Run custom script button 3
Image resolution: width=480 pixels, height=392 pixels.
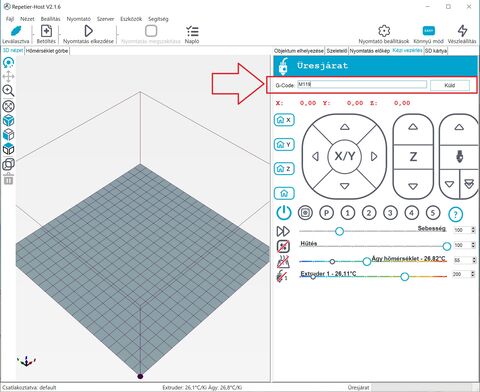390,213
